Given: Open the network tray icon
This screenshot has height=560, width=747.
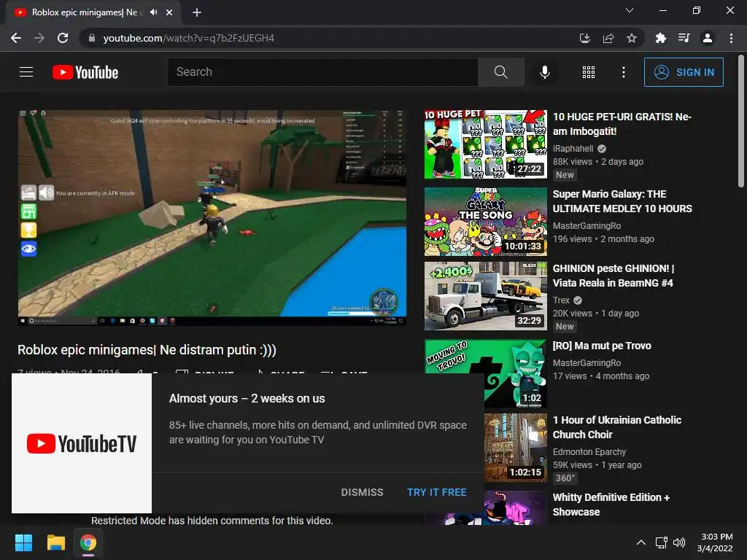Looking at the screenshot, I should pos(661,542).
